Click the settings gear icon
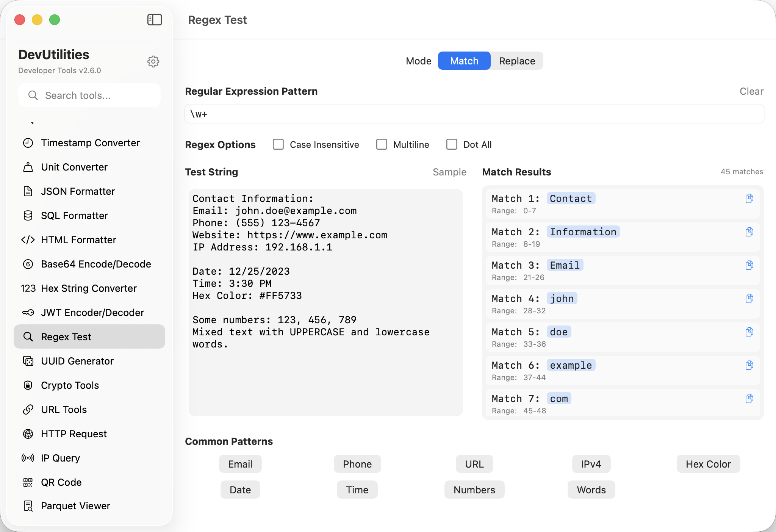776x532 pixels. click(153, 61)
